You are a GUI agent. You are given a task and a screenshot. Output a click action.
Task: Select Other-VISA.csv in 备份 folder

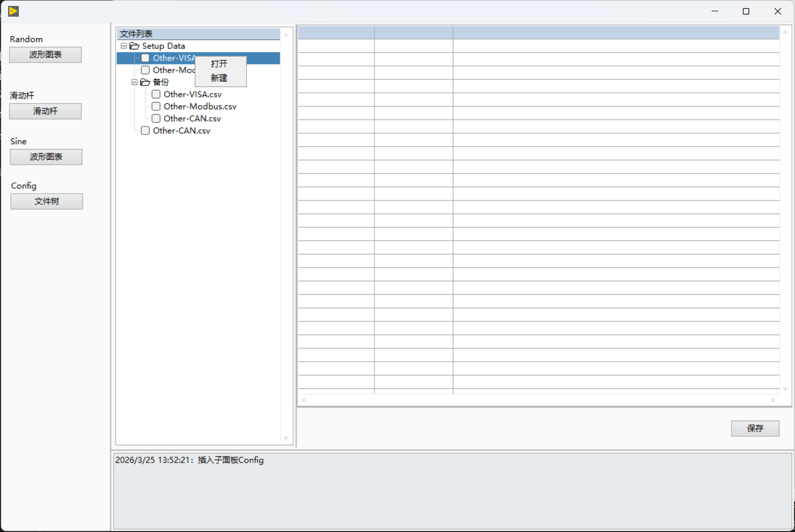click(193, 94)
